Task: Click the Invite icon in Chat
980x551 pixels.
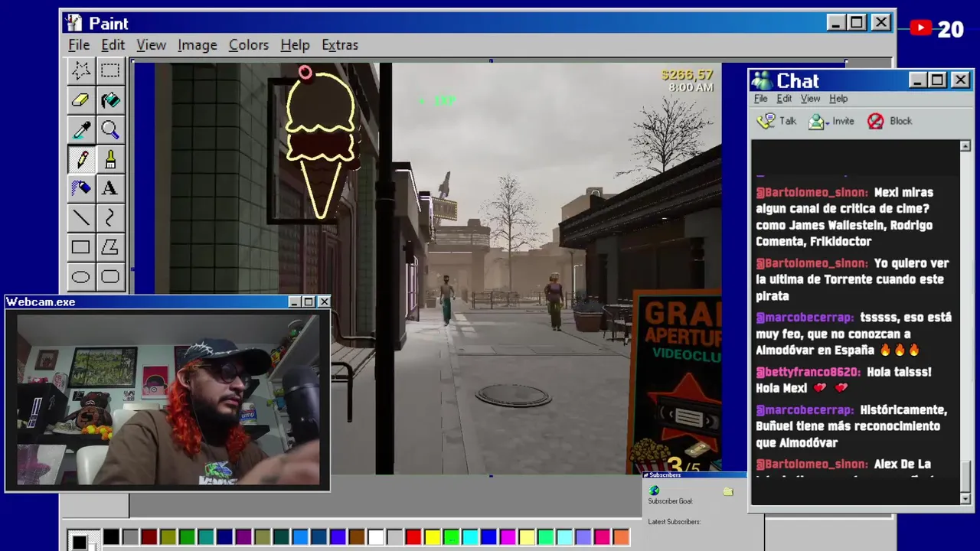Action: 817,121
